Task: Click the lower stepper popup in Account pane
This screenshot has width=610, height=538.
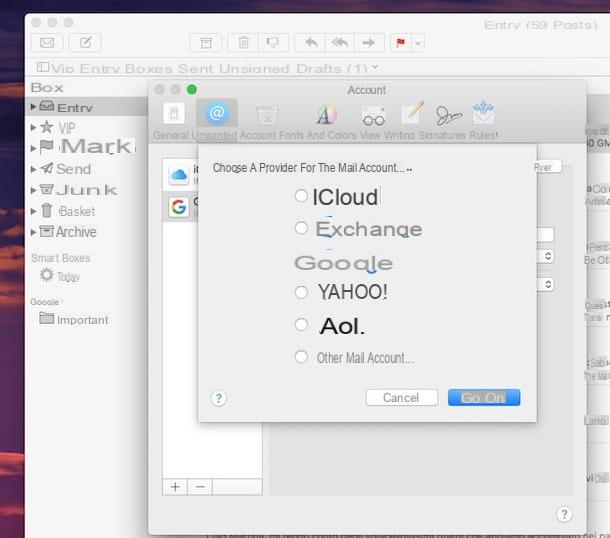Action: (548, 284)
